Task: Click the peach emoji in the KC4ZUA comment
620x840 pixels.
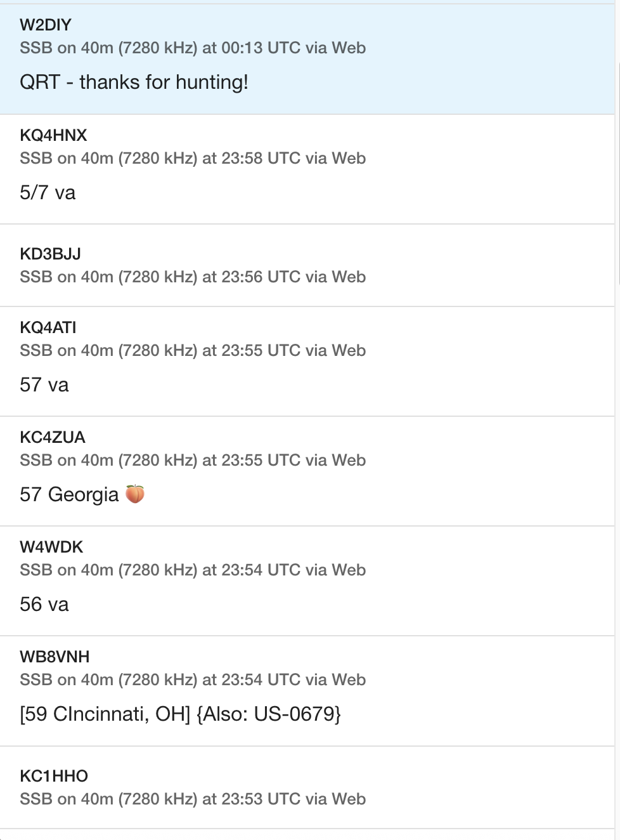Action: click(x=135, y=494)
